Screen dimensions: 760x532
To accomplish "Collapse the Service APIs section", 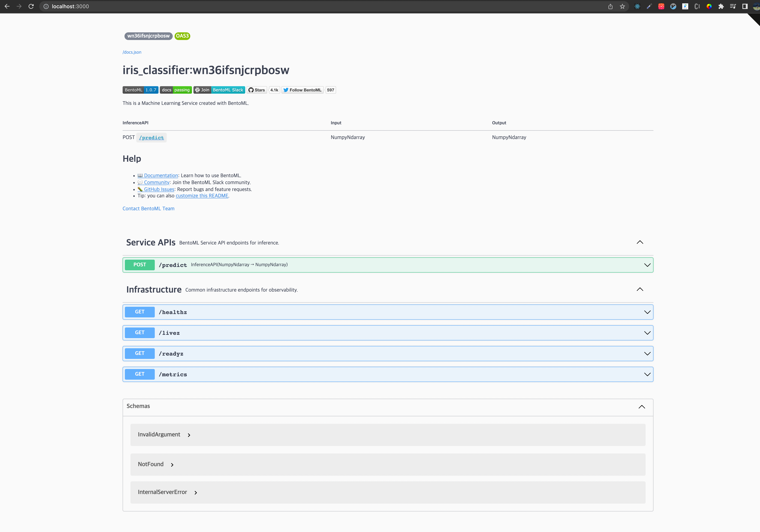I will pos(640,242).
